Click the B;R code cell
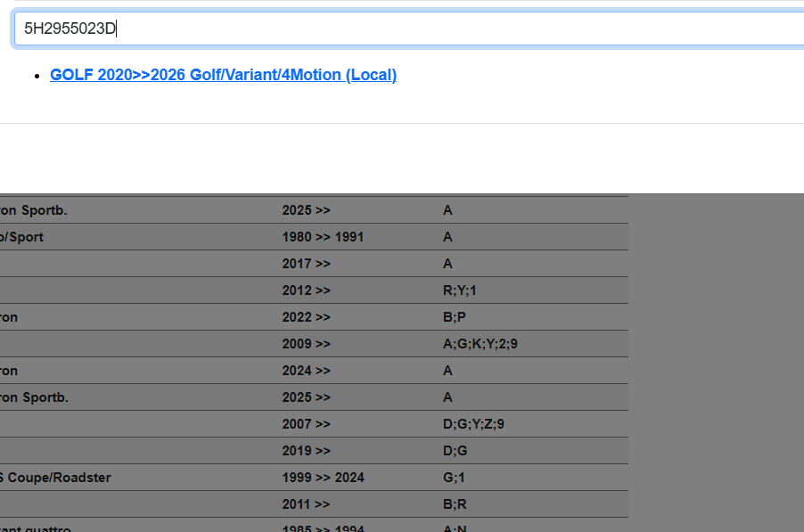This screenshot has width=804, height=532. coord(455,504)
